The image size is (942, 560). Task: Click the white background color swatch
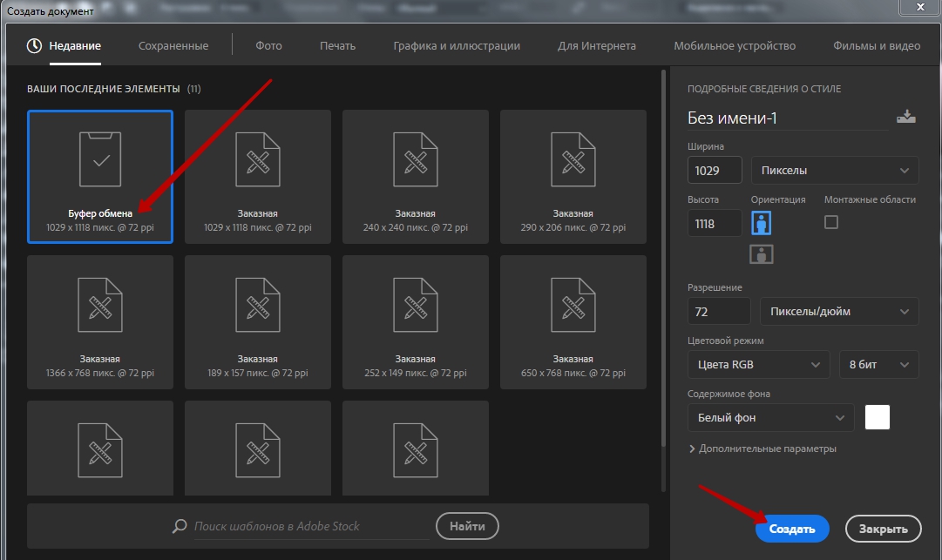(878, 417)
